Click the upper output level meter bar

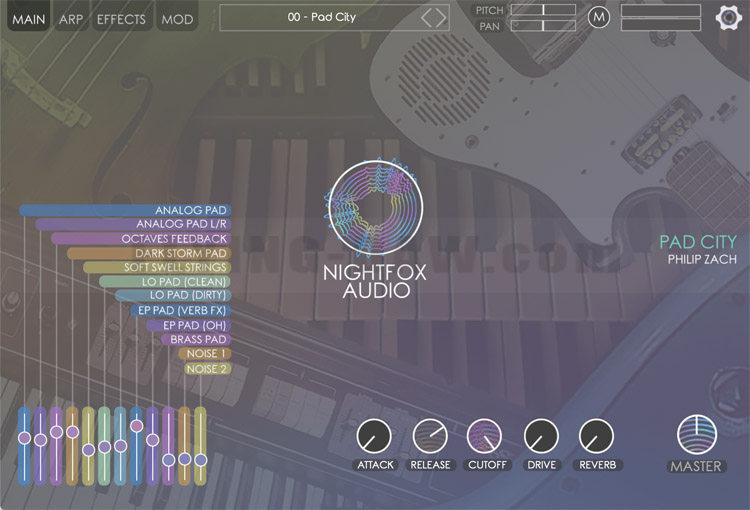[661, 10]
